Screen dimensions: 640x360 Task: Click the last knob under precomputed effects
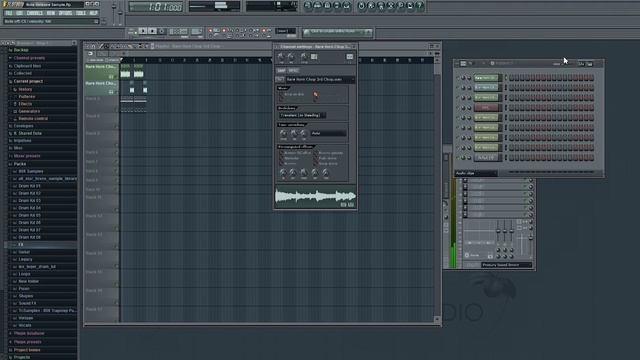[325, 173]
